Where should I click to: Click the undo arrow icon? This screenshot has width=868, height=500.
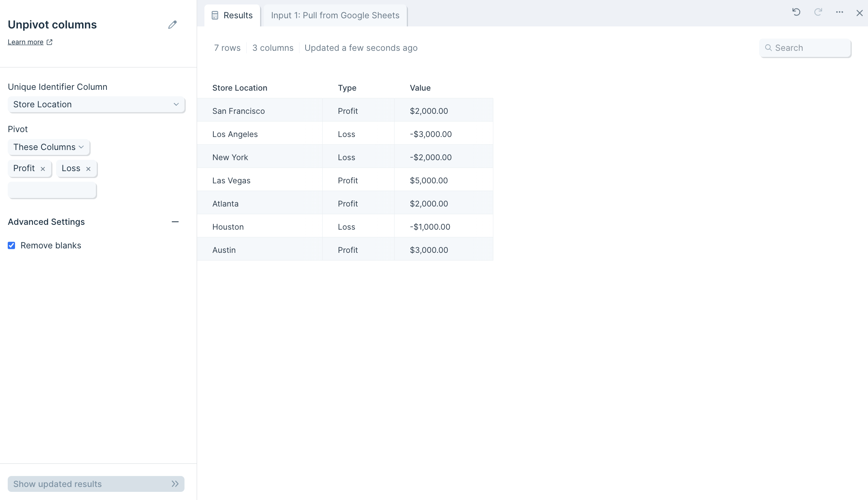click(x=796, y=12)
